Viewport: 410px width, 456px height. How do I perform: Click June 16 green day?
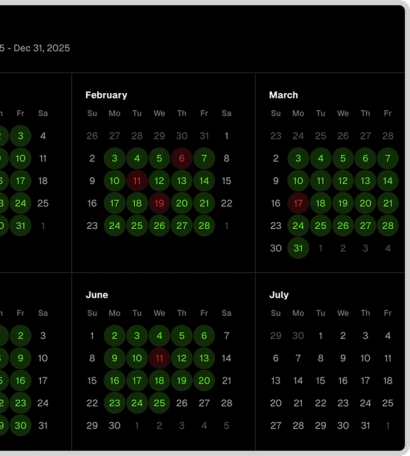tap(115, 381)
